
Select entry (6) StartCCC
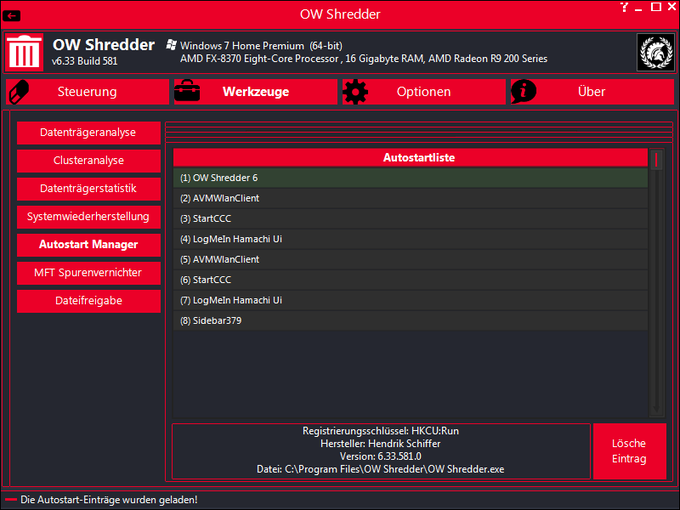pyautogui.click(x=410, y=280)
